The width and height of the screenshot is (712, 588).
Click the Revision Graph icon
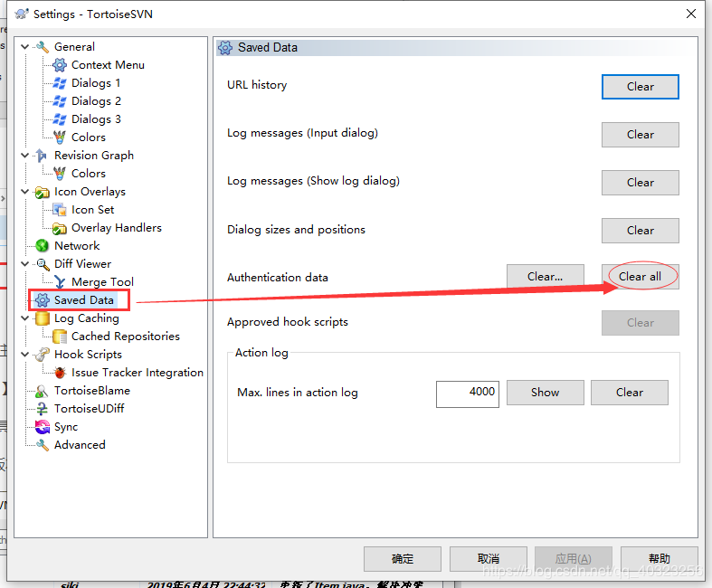42,156
